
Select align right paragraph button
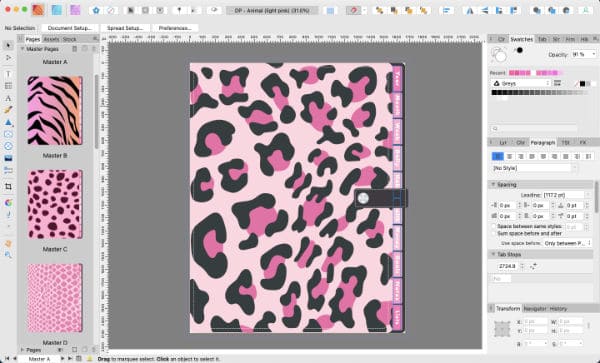[520, 156]
